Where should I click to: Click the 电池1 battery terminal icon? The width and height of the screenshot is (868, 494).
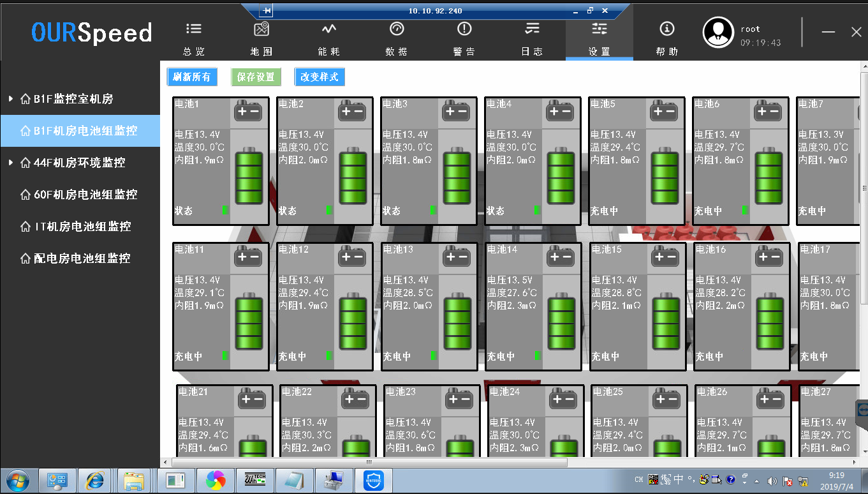(248, 111)
